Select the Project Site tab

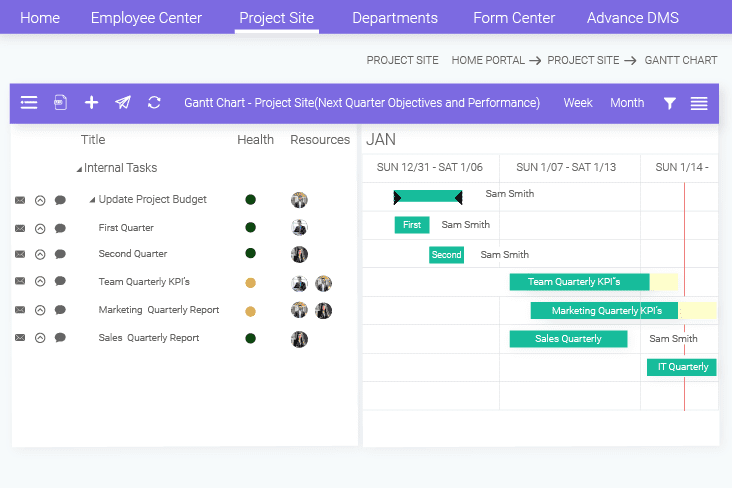pos(276,18)
